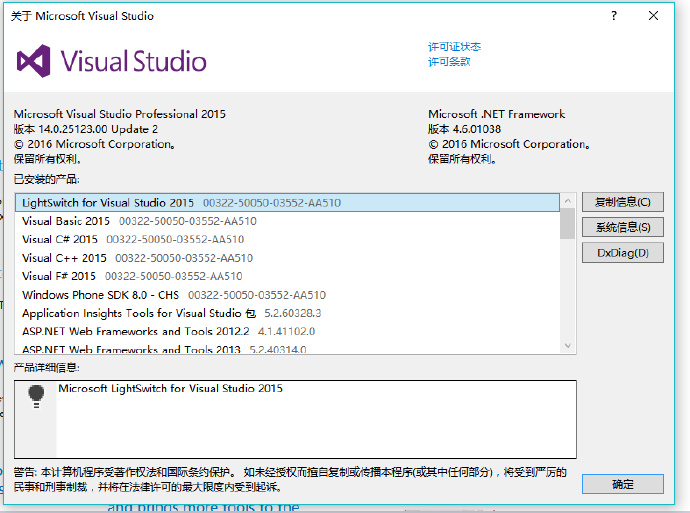690x513 pixels.
Task: Click the 许可证状态 link
Action: pos(454,47)
